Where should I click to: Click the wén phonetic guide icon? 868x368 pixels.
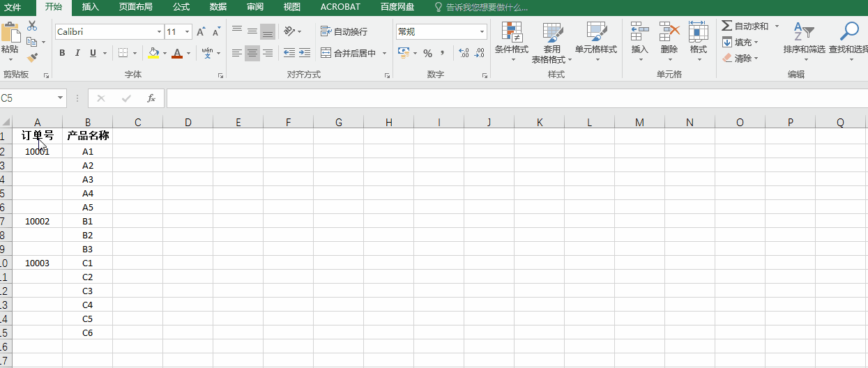click(207, 53)
